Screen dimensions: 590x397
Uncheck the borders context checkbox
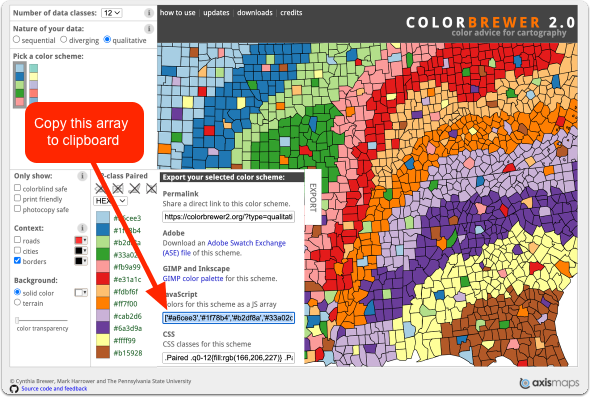17,260
